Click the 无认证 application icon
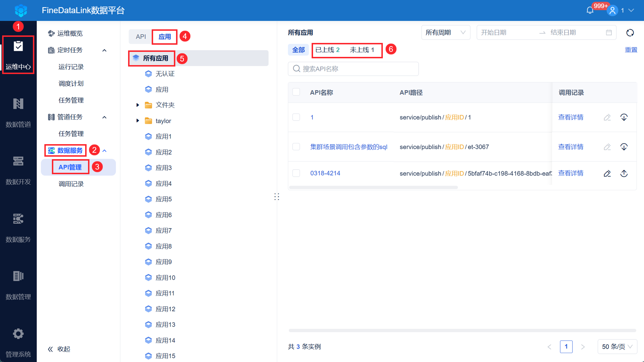Viewport: 644px width, 362px height. pos(148,74)
